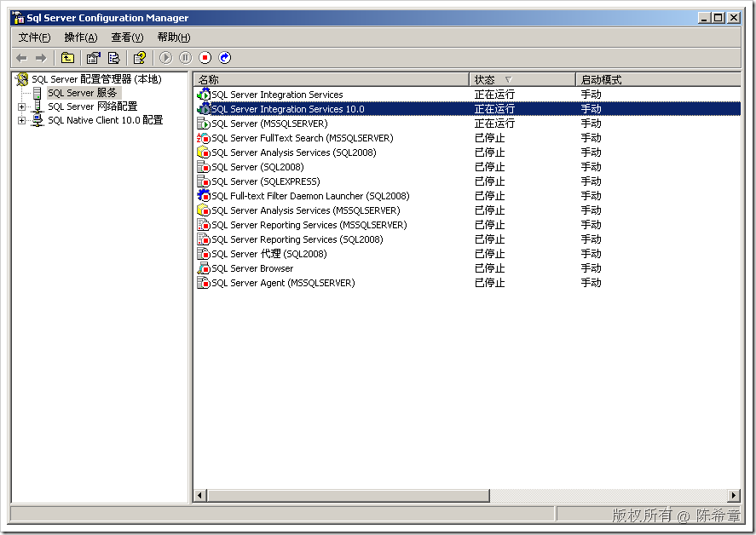Click the Back arrow toolbar icon
This screenshot has height=535, width=756.
pyautogui.click(x=21, y=58)
